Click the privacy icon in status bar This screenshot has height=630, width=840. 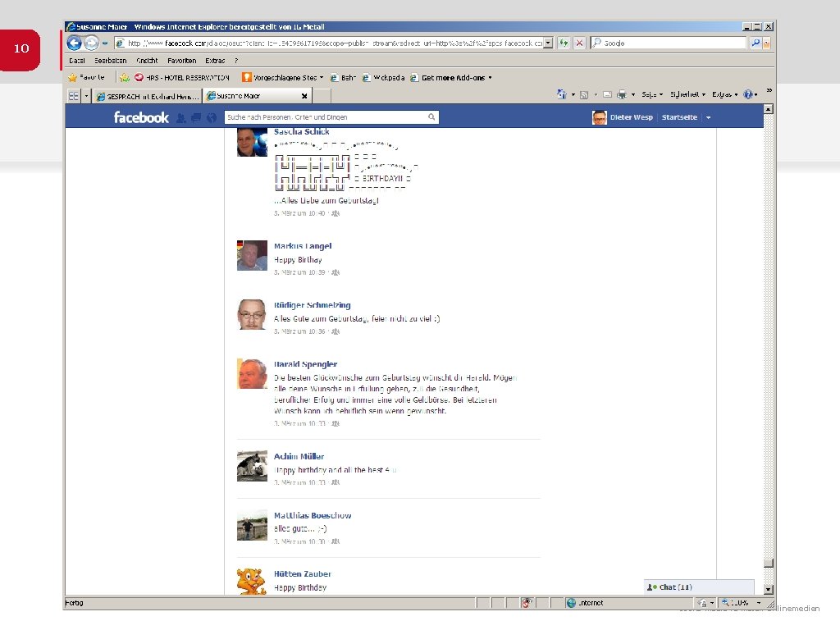click(526, 603)
